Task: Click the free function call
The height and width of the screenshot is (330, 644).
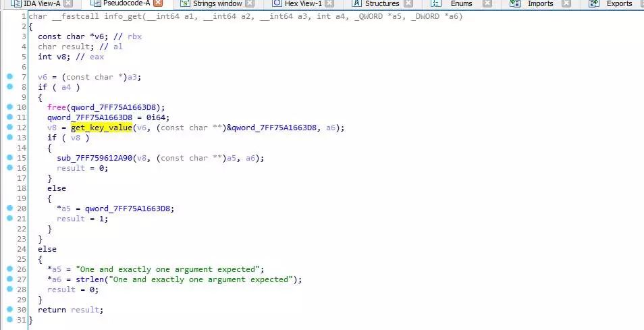Action: 57,107
